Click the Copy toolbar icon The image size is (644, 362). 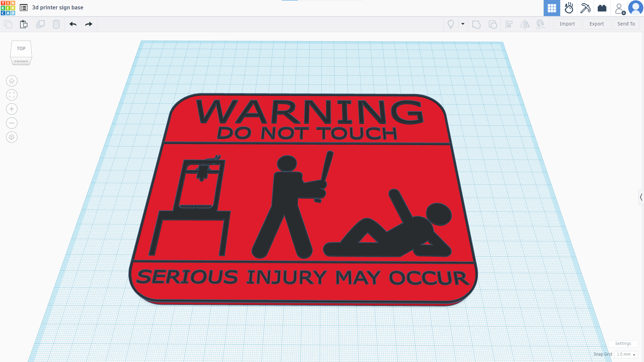tap(8, 24)
